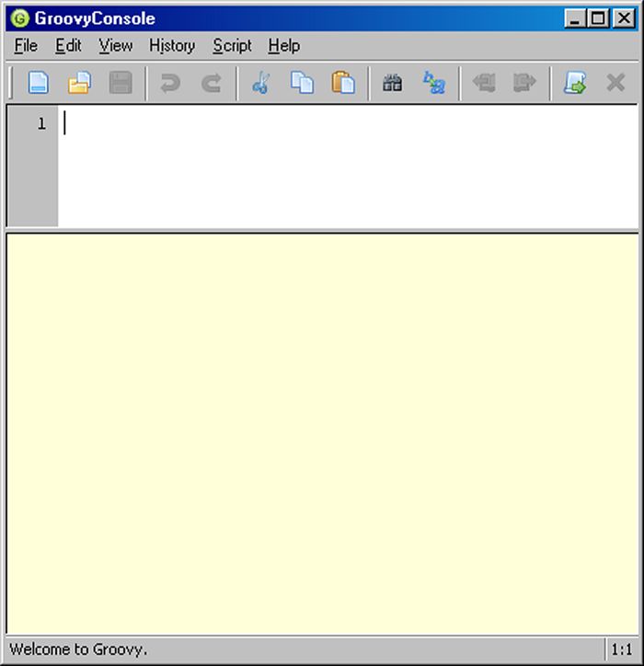Click inside the script editor input area
Image resolution: width=644 pixels, height=666 pixels.
(x=348, y=166)
